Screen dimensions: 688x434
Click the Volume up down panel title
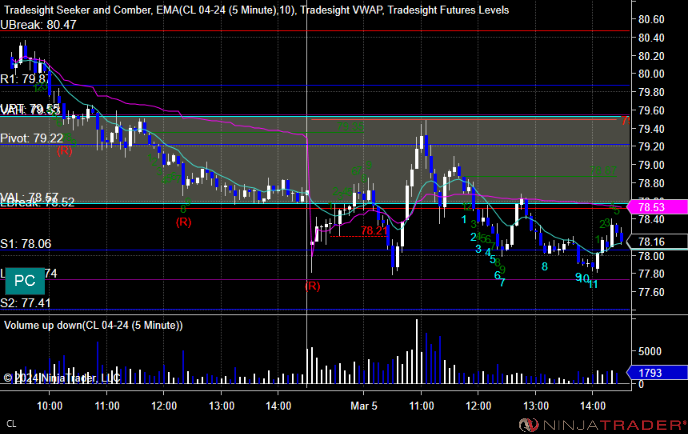point(93,326)
